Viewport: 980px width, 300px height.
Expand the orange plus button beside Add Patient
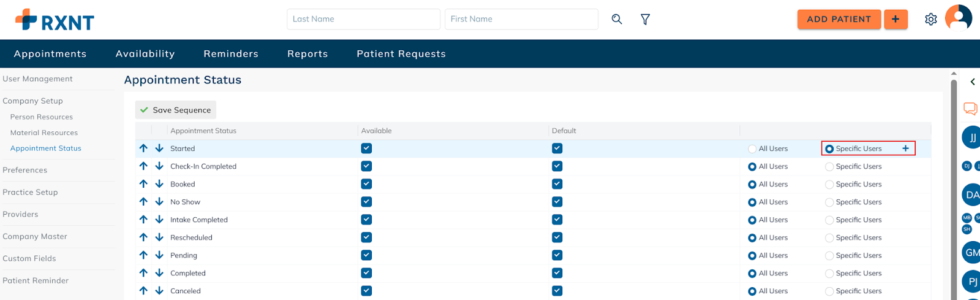click(x=895, y=20)
